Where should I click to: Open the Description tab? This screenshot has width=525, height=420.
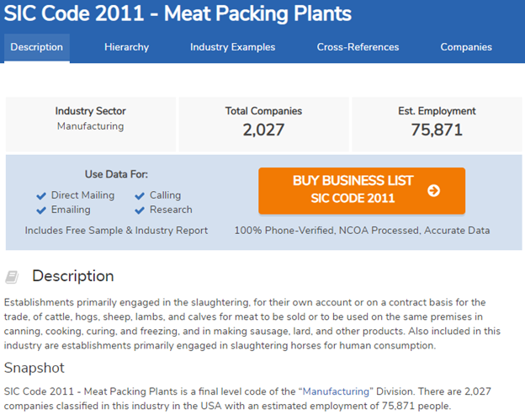click(x=36, y=47)
